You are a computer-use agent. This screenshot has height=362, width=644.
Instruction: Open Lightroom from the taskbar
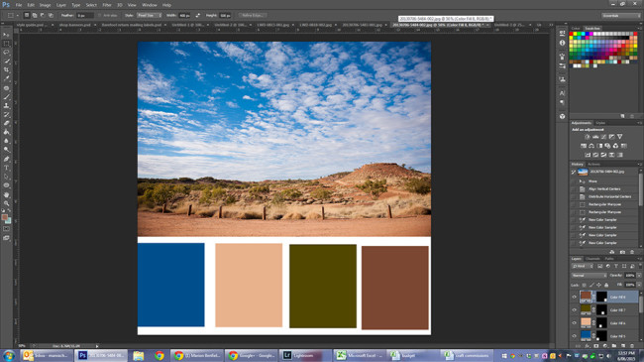[305, 355]
